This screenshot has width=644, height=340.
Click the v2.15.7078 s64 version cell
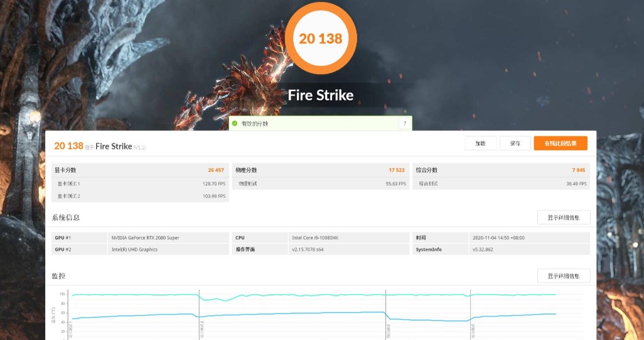[x=349, y=250]
